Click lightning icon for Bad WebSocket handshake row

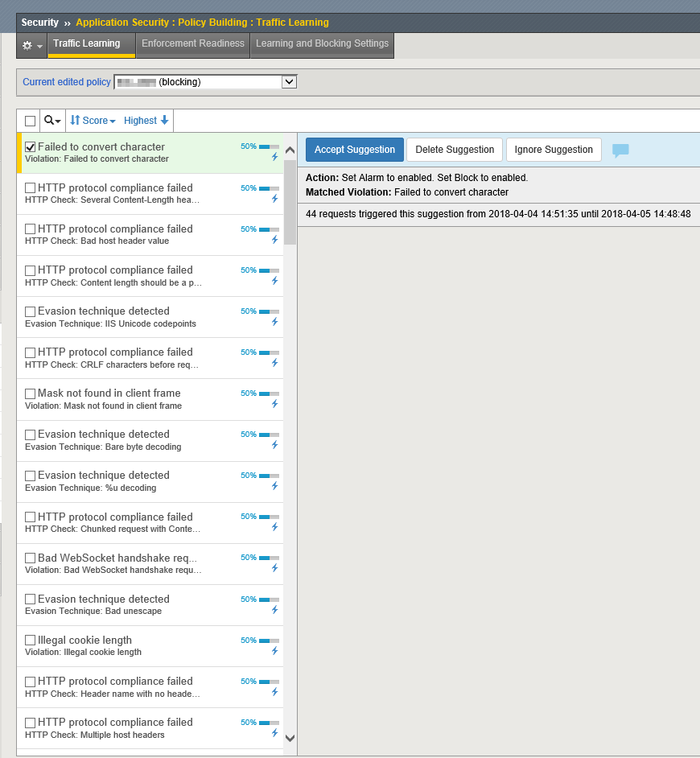pyautogui.click(x=274, y=568)
